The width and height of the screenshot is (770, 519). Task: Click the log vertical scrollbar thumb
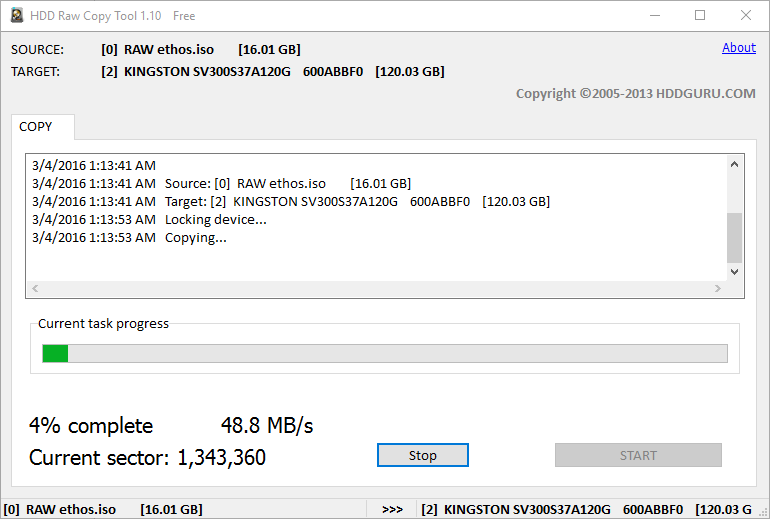point(735,238)
